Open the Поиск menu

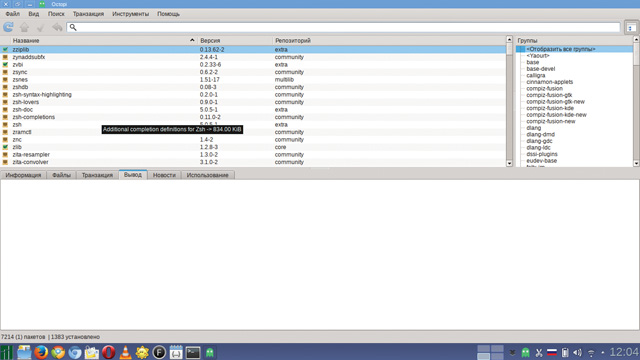click(x=56, y=14)
